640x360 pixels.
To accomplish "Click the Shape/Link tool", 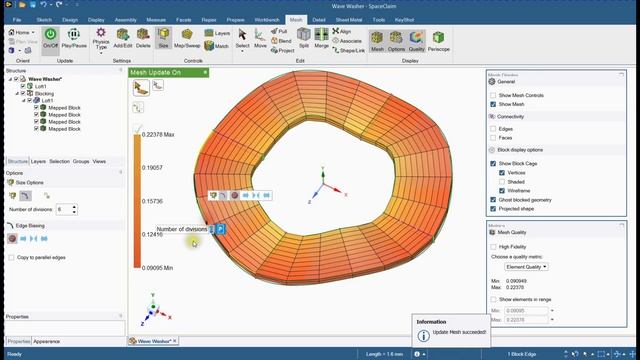I will pos(348,51).
